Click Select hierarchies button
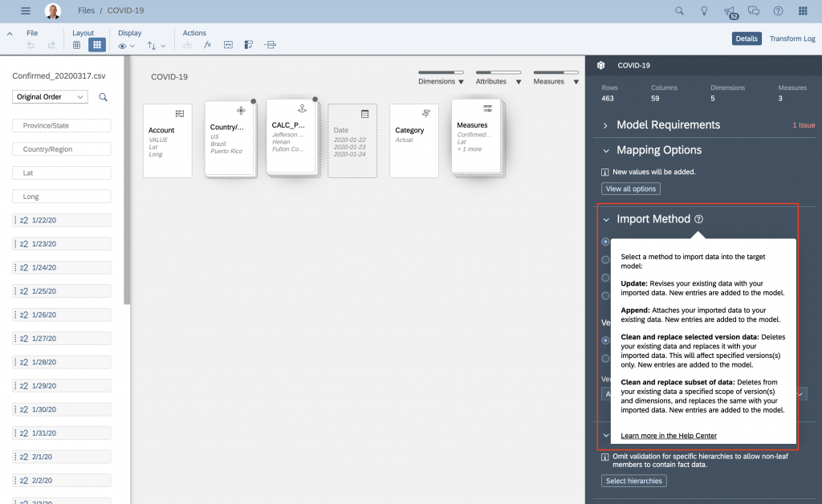Image resolution: width=822 pixels, height=504 pixels. [x=634, y=481]
